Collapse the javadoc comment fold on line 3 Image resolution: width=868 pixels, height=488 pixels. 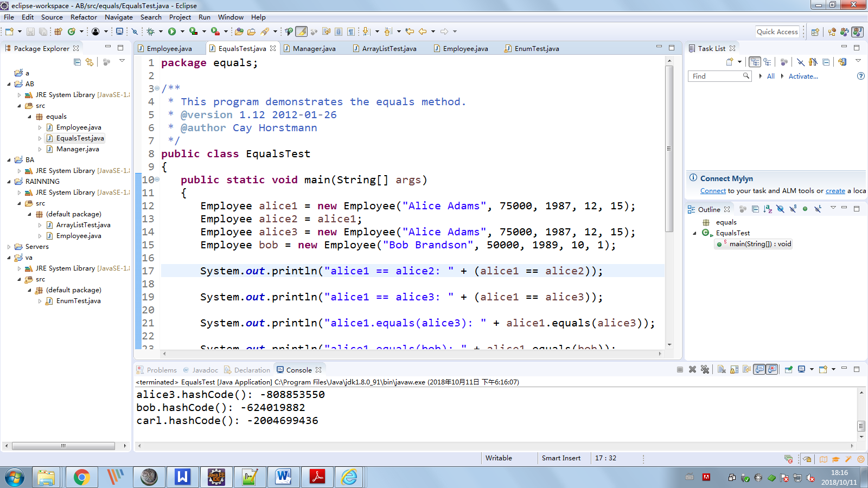(x=157, y=88)
